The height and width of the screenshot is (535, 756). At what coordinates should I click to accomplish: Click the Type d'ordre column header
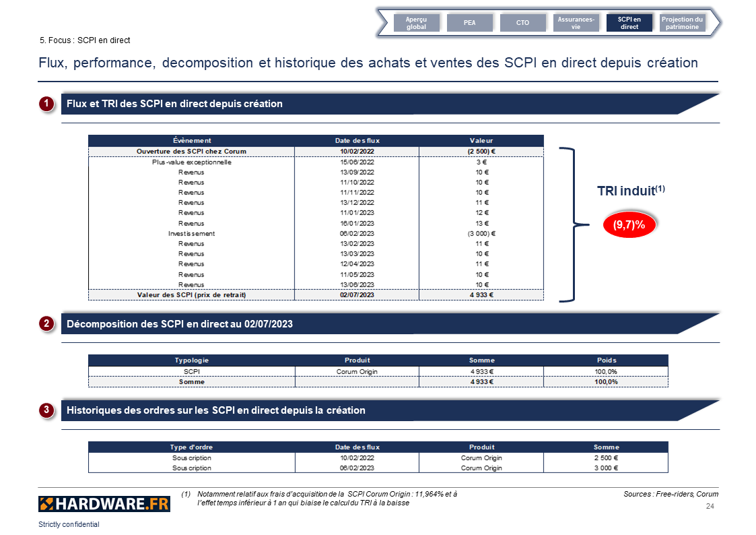191,447
